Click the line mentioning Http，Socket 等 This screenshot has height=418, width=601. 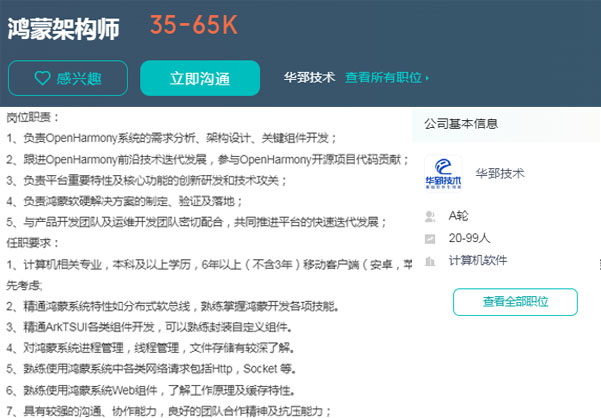click(151, 369)
